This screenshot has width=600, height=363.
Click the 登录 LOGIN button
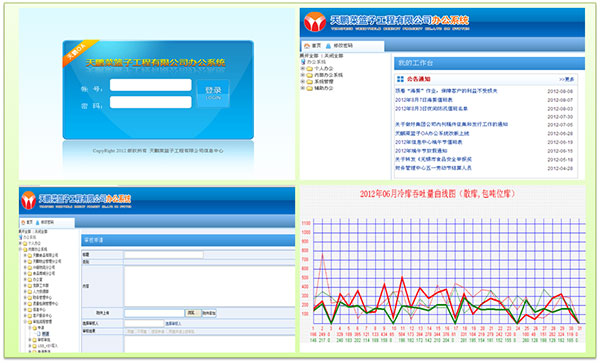[x=213, y=93]
